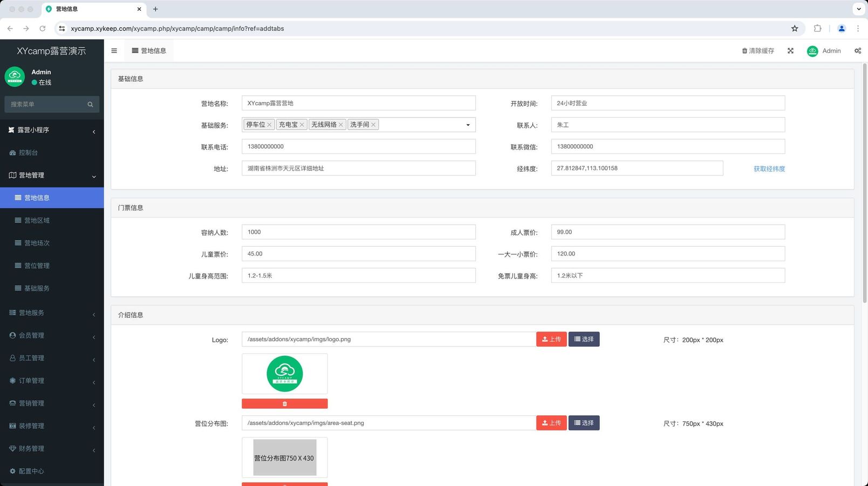Remove the 无线网络 tag
Image resolution: width=868 pixels, height=486 pixels.
click(340, 125)
